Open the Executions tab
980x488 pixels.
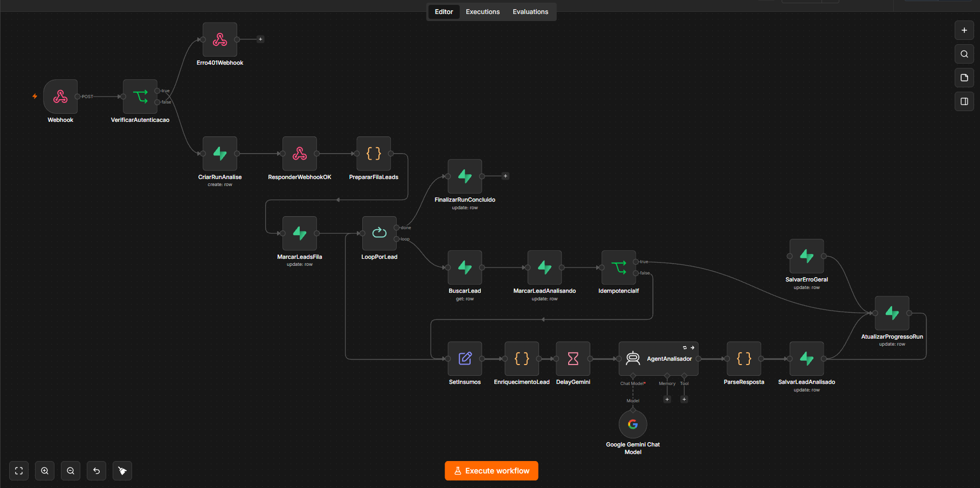(483, 12)
